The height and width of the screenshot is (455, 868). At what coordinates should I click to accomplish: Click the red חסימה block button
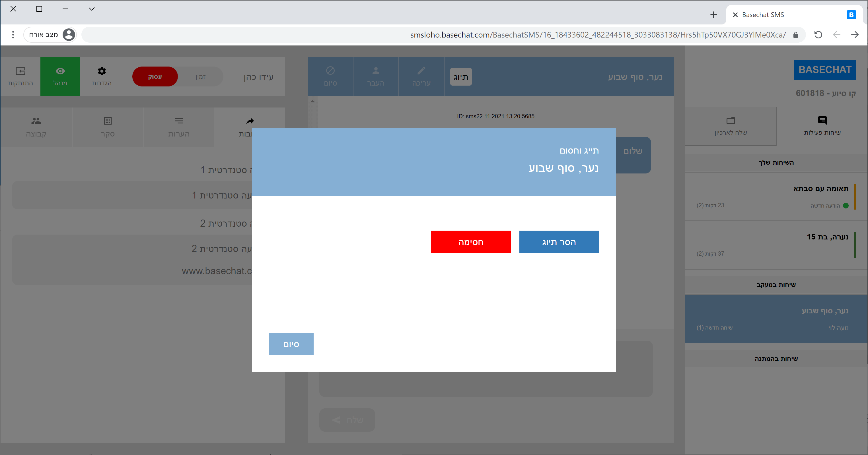tap(471, 242)
